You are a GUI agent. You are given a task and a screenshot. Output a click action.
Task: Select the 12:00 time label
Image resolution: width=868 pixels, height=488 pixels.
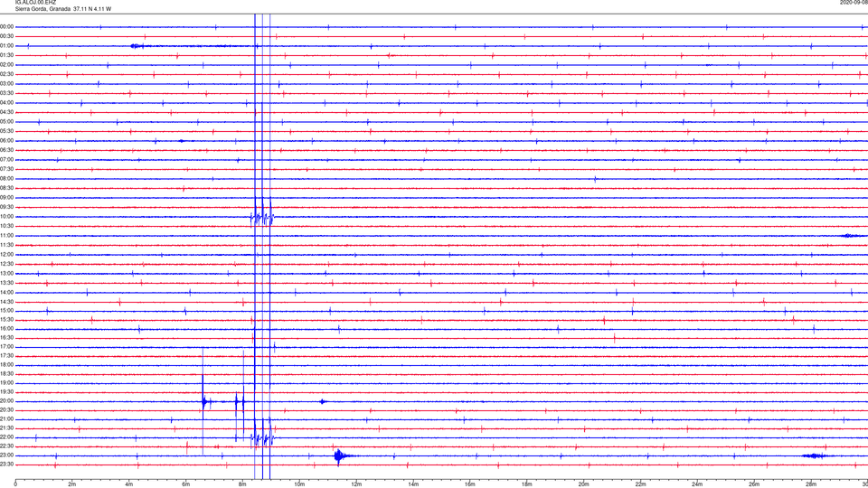(7, 255)
